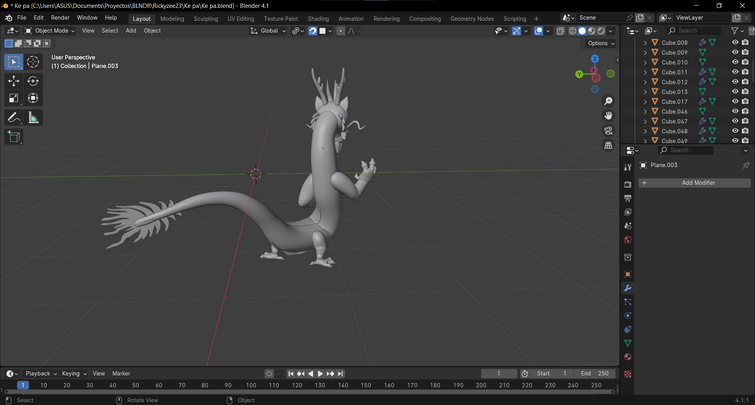This screenshot has width=755, height=405.
Task: Select the Measure tool
Action: pos(33,118)
